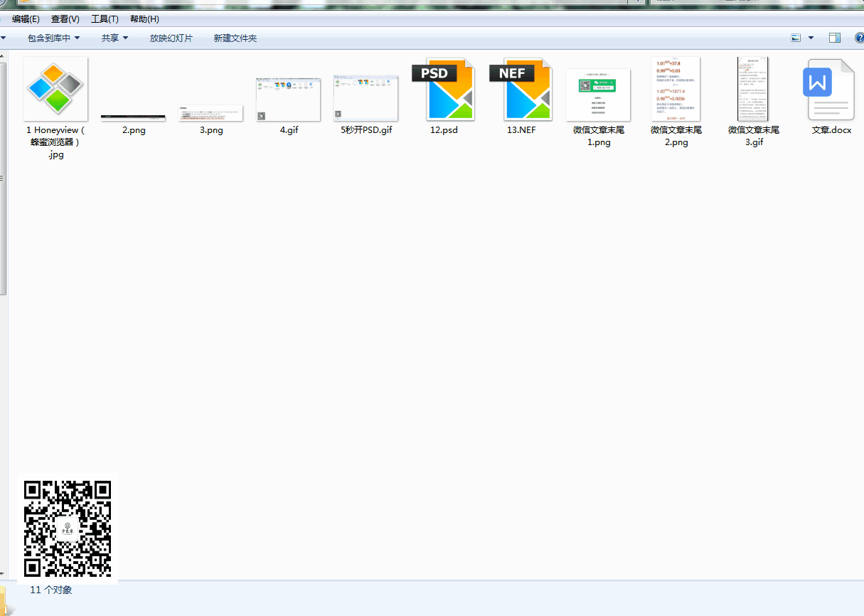Open the 查看(V) menu
Image resolution: width=864 pixels, height=616 pixels.
65,19
